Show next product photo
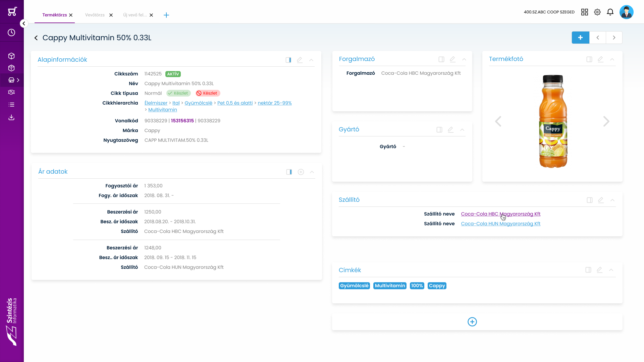Image resolution: width=644 pixels, height=362 pixels. [x=606, y=121]
